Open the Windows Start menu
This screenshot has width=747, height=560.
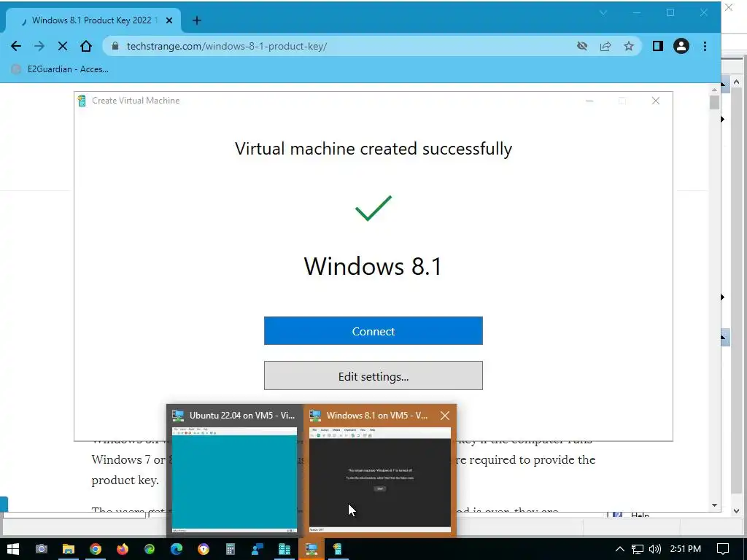[13, 549]
